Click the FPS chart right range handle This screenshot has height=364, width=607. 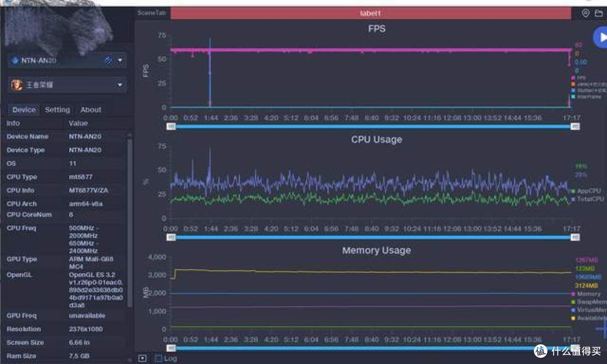tap(576, 126)
